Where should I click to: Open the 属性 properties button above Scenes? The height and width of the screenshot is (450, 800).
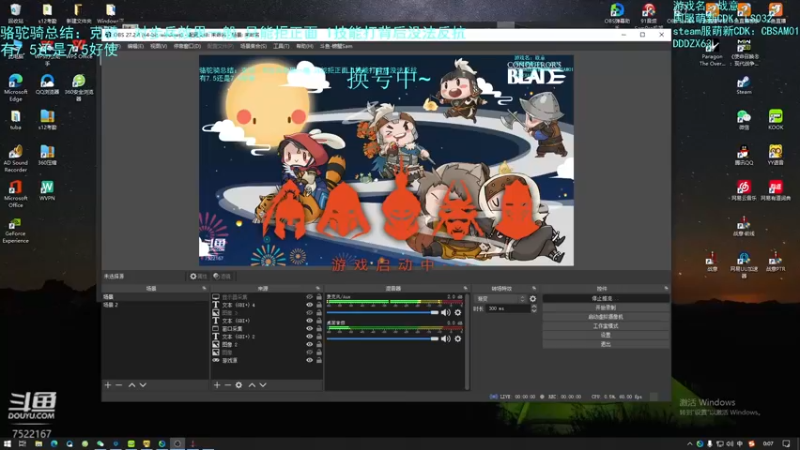198,276
